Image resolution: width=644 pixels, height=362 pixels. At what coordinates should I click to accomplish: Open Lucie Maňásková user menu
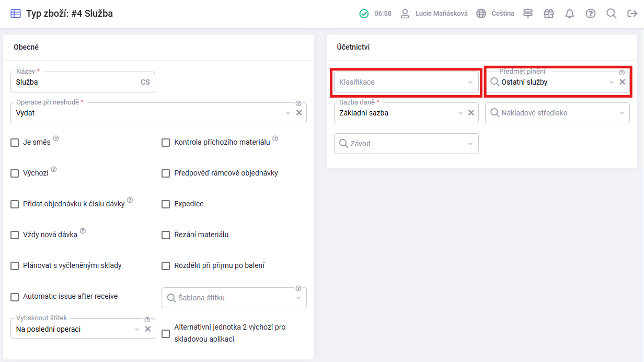[x=434, y=14]
